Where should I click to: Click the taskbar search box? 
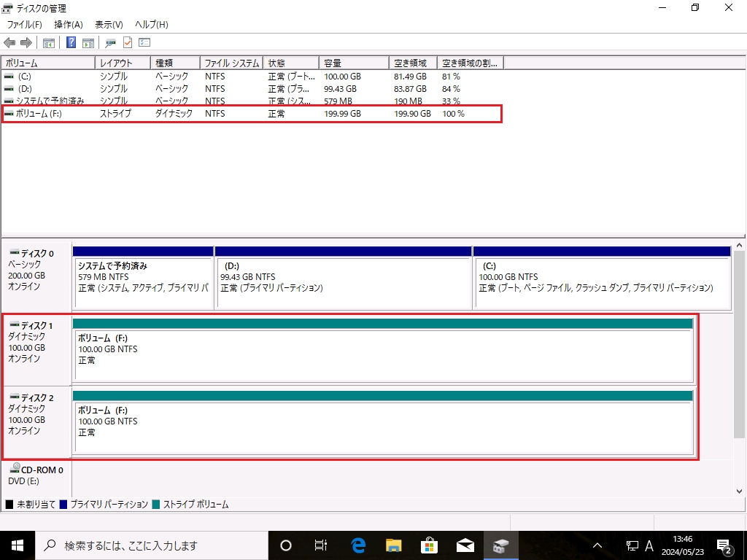pyautogui.click(x=152, y=545)
